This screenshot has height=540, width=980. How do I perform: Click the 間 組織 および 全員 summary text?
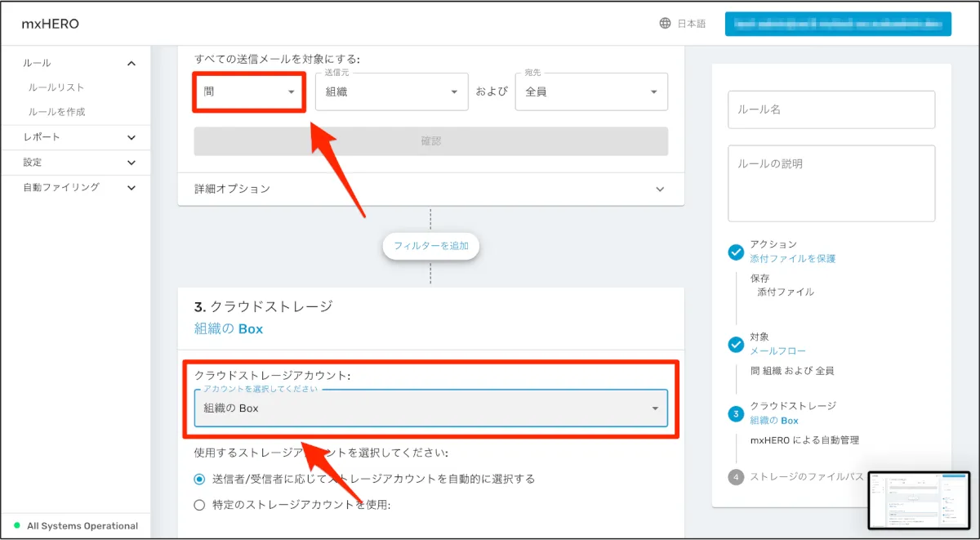click(x=792, y=371)
